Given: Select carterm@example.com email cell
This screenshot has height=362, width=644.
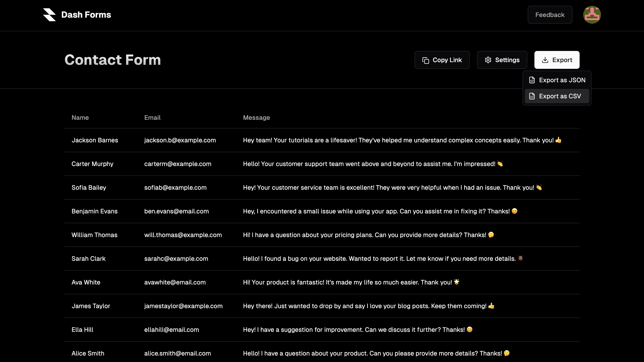Looking at the screenshot, I should (x=178, y=164).
